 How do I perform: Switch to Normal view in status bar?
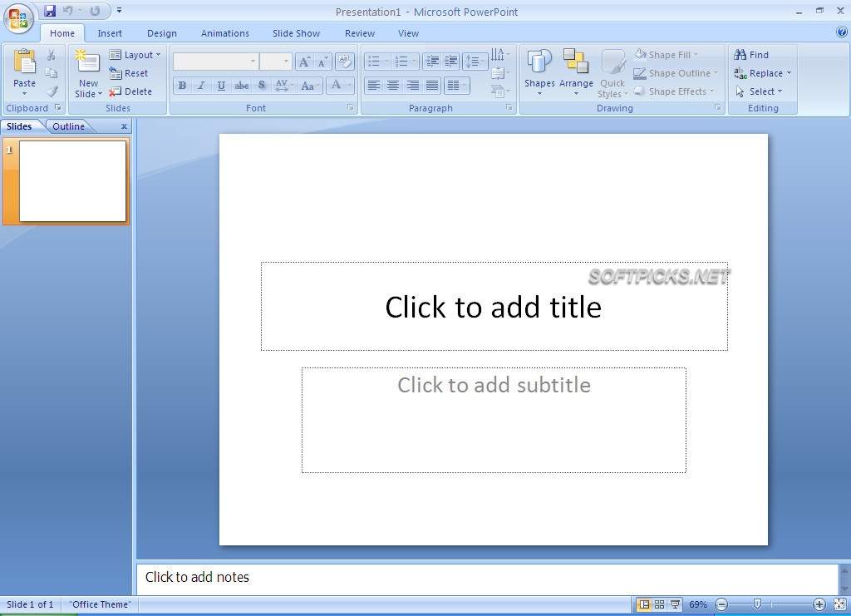[644, 604]
